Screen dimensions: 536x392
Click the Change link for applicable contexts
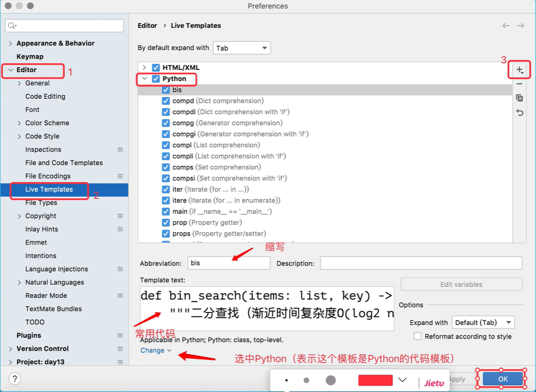pyautogui.click(x=155, y=350)
